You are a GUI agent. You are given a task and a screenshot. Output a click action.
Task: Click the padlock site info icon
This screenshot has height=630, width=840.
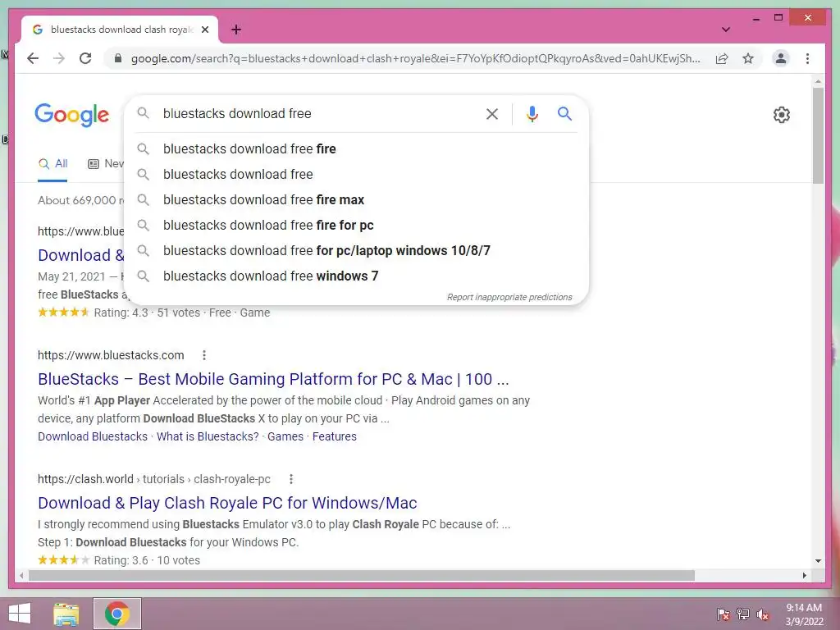pyautogui.click(x=118, y=58)
